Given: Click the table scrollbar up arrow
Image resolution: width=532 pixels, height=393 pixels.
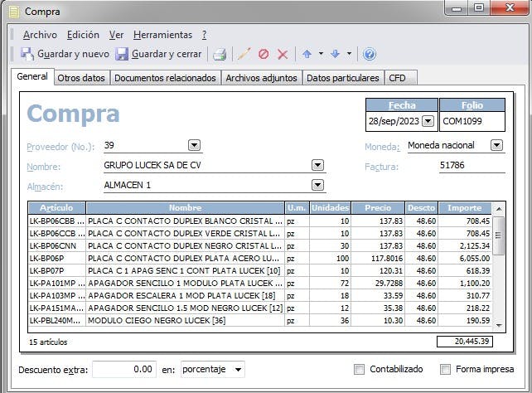Looking at the screenshot, I should 499,209.
